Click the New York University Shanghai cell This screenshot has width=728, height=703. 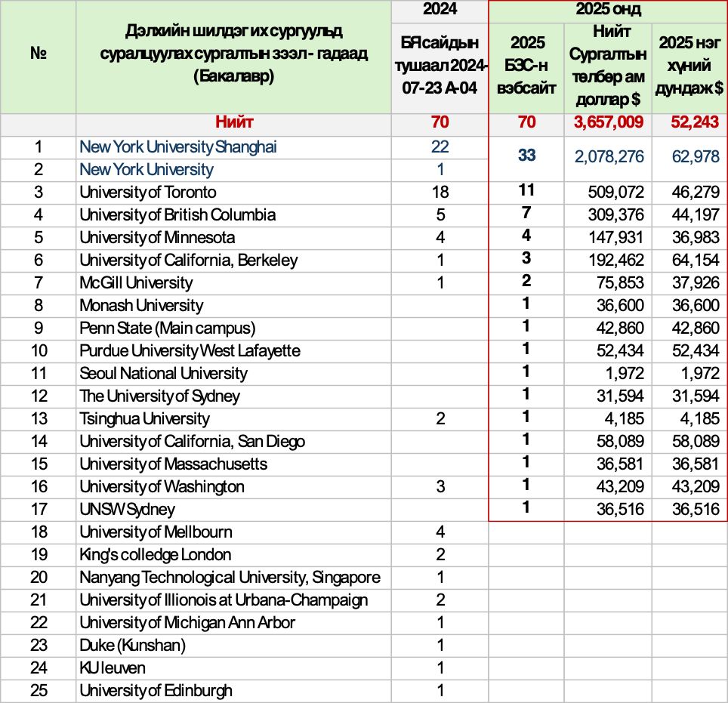click(x=178, y=147)
